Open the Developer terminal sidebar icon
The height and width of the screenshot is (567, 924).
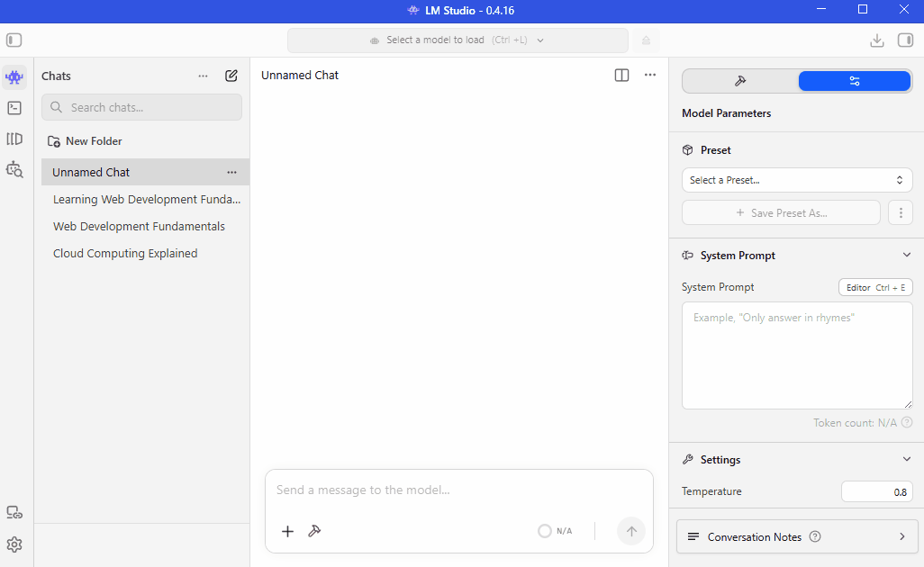[x=14, y=108]
